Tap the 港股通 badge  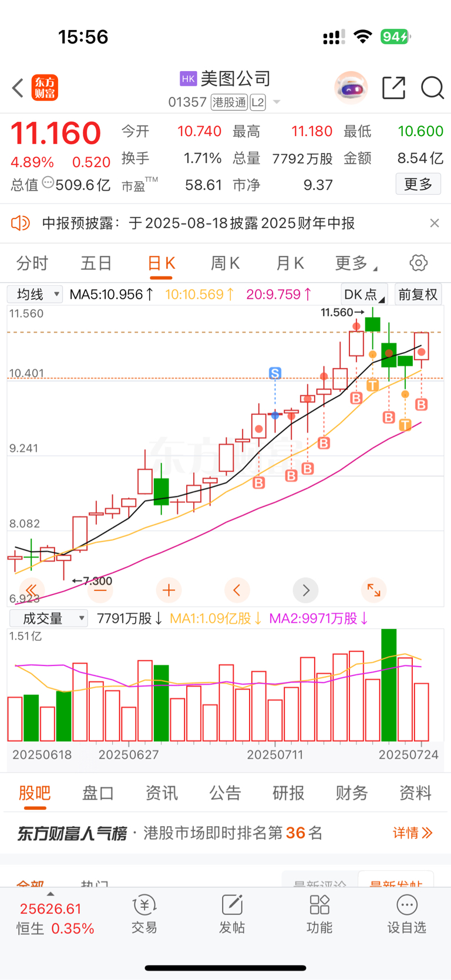click(x=230, y=103)
